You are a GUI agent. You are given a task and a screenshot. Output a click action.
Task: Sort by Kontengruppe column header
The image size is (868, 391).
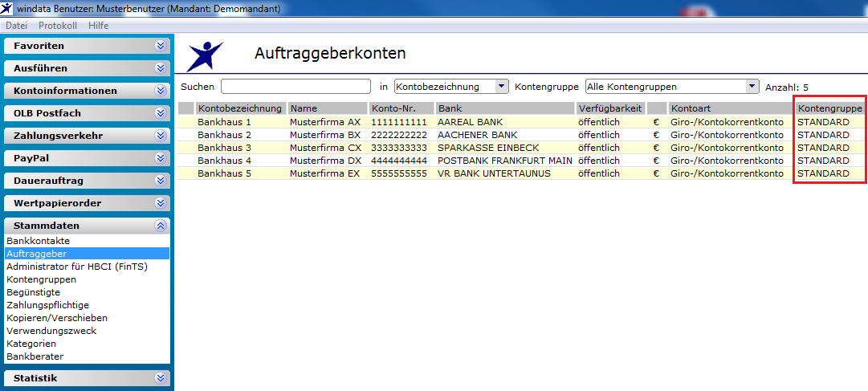(829, 108)
